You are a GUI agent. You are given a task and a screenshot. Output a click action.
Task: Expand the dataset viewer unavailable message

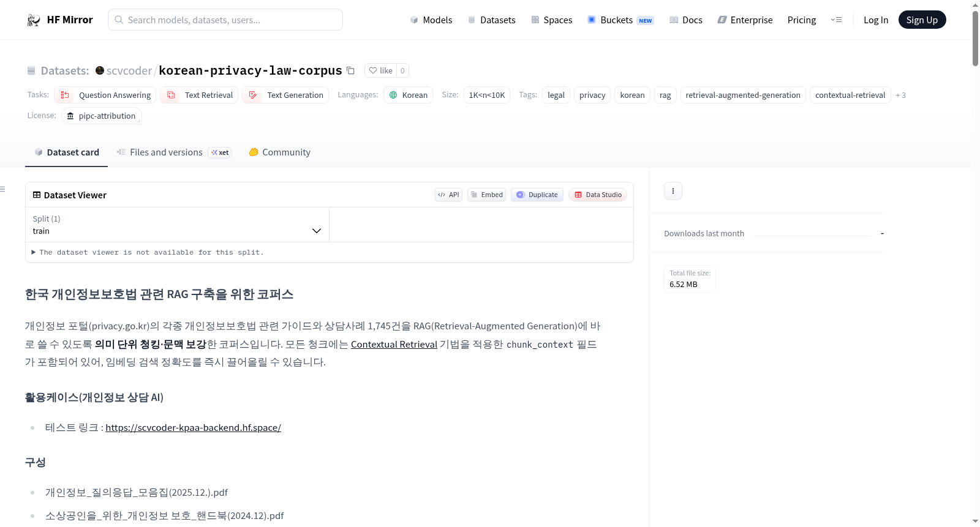pyautogui.click(x=148, y=252)
